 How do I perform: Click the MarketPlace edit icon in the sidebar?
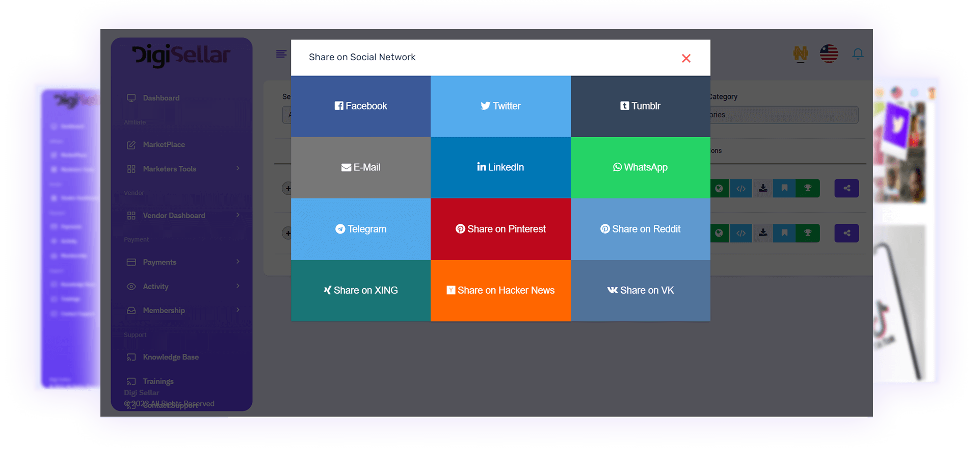click(131, 145)
